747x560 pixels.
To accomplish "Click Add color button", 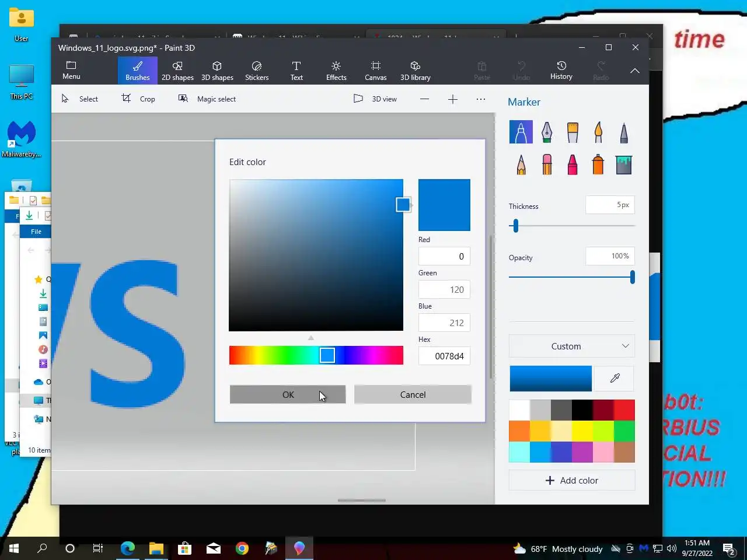I will coord(572,480).
